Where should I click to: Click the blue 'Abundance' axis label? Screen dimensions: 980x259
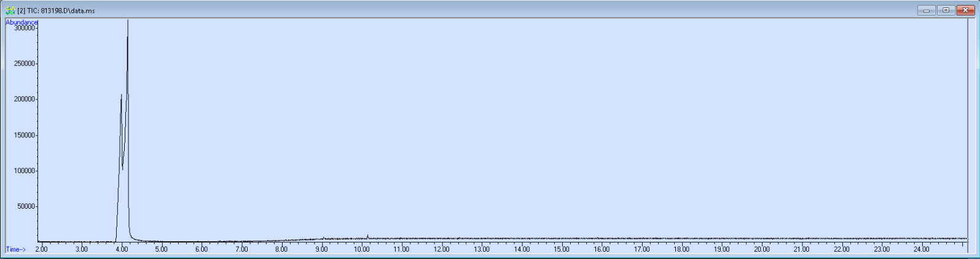click(x=22, y=22)
